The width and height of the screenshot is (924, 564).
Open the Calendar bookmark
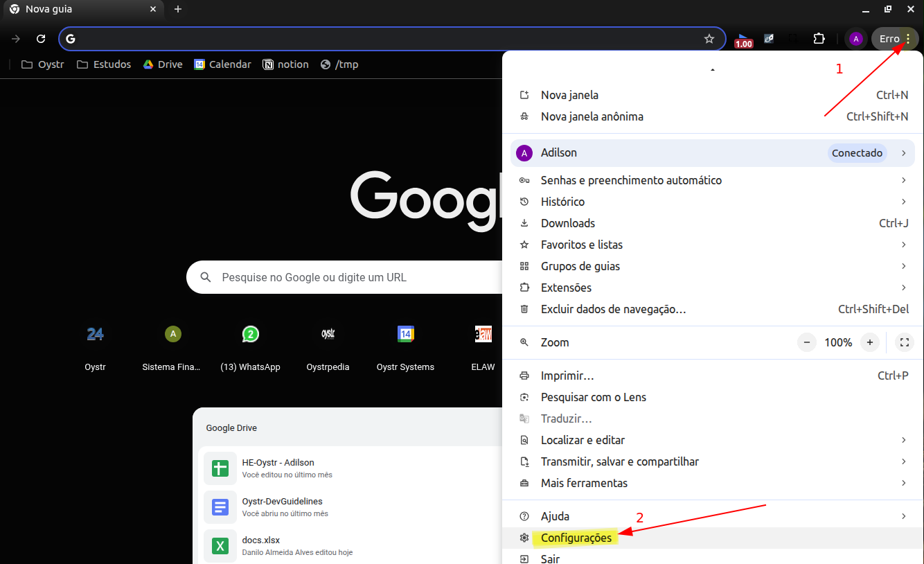222,64
